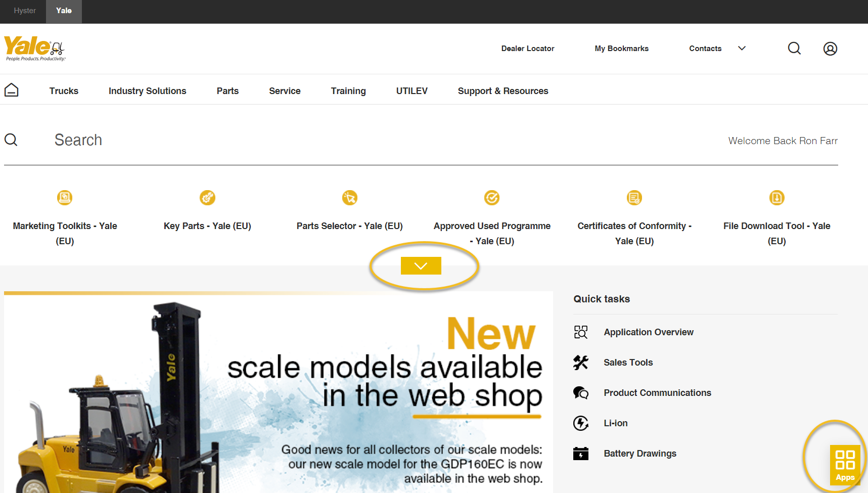Click the Key Parts round icon
Image resolution: width=868 pixels, height=493 pixels.
[207, 197]
